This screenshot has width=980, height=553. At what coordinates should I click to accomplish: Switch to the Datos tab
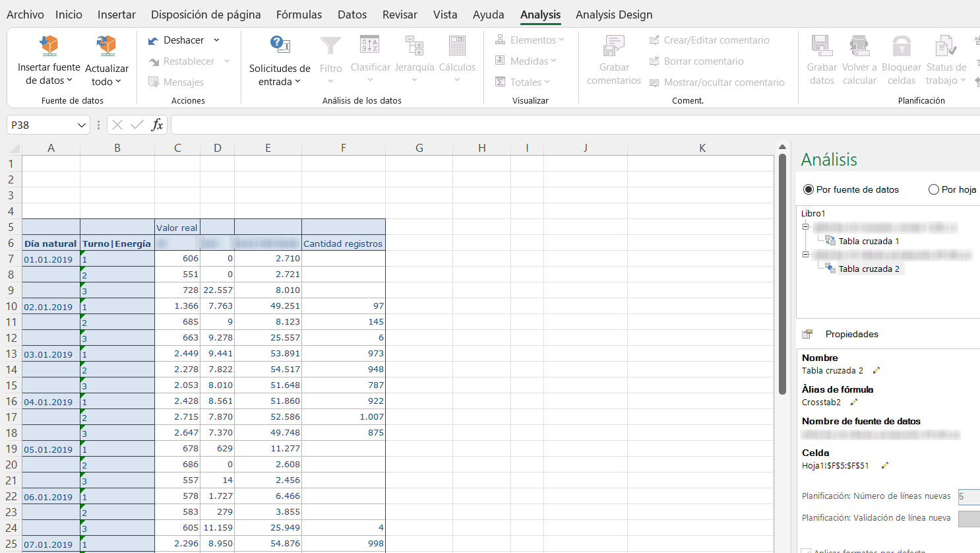coord(352,15)
